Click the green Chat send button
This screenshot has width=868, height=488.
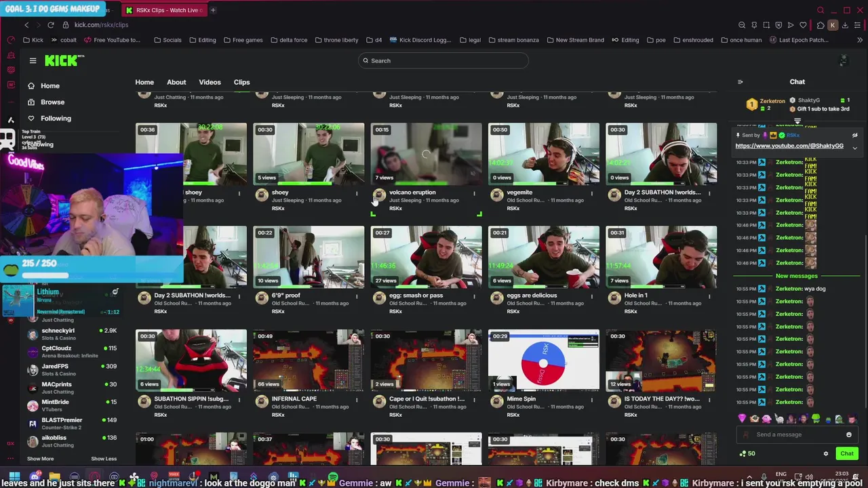point(847,453)
